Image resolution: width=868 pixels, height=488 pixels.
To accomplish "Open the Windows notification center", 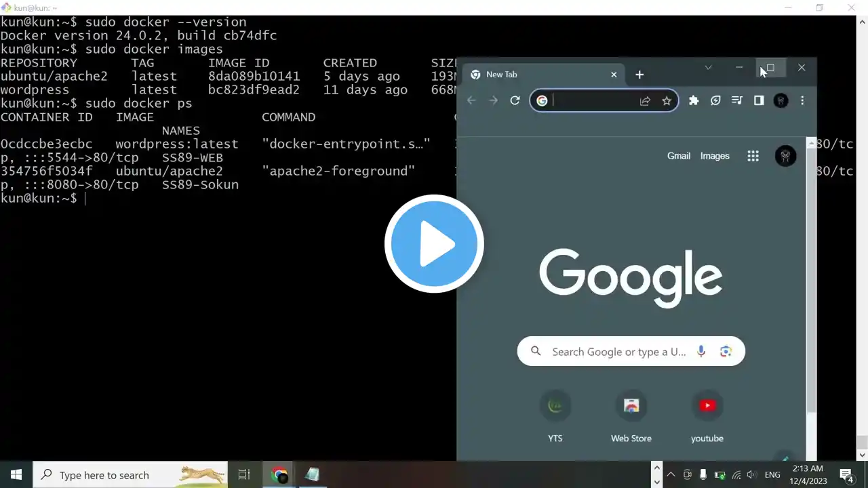I will click(847, 474).
